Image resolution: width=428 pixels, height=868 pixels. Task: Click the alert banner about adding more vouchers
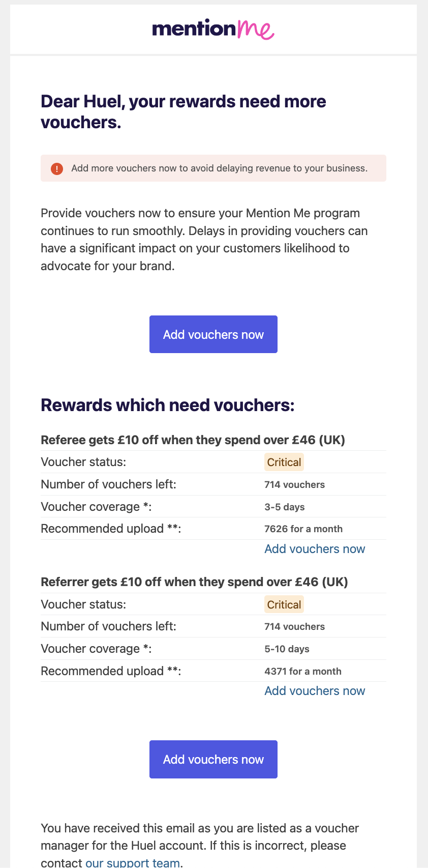pos(213,168)
